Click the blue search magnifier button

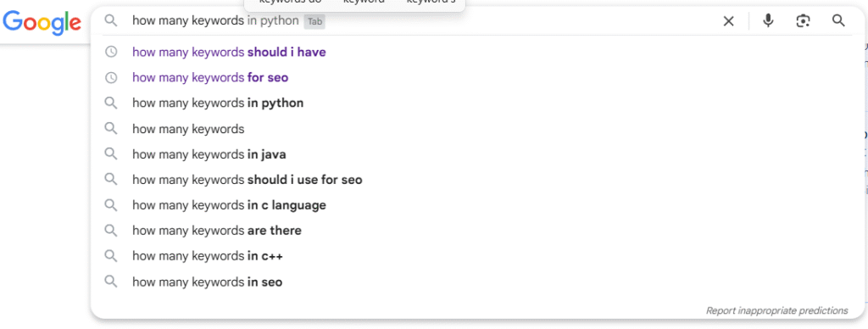838,21
